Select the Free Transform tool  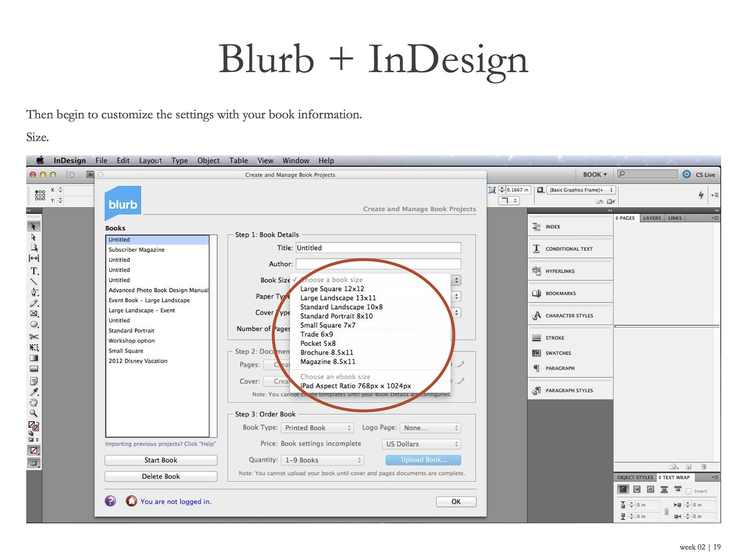[34, 347]
